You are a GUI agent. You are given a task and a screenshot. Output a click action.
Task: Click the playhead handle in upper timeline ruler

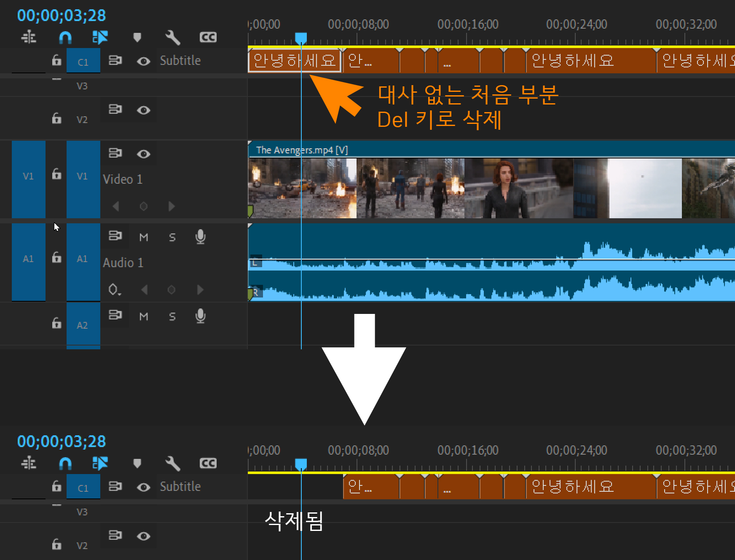[x=301, y=39]
